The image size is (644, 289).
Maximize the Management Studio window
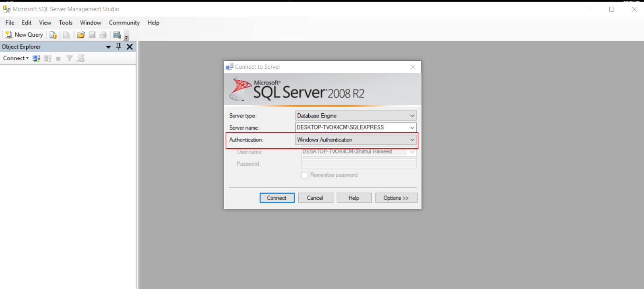tap(612, 9)
